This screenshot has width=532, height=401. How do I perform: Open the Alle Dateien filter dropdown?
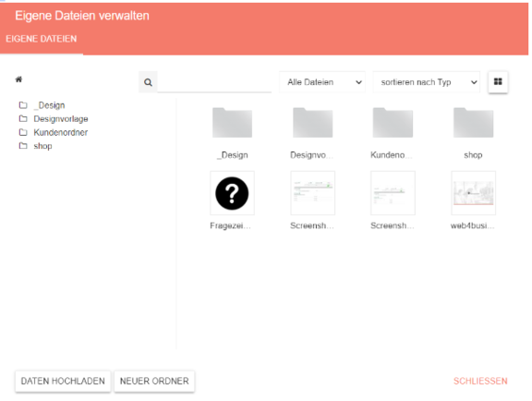point(322,82)
